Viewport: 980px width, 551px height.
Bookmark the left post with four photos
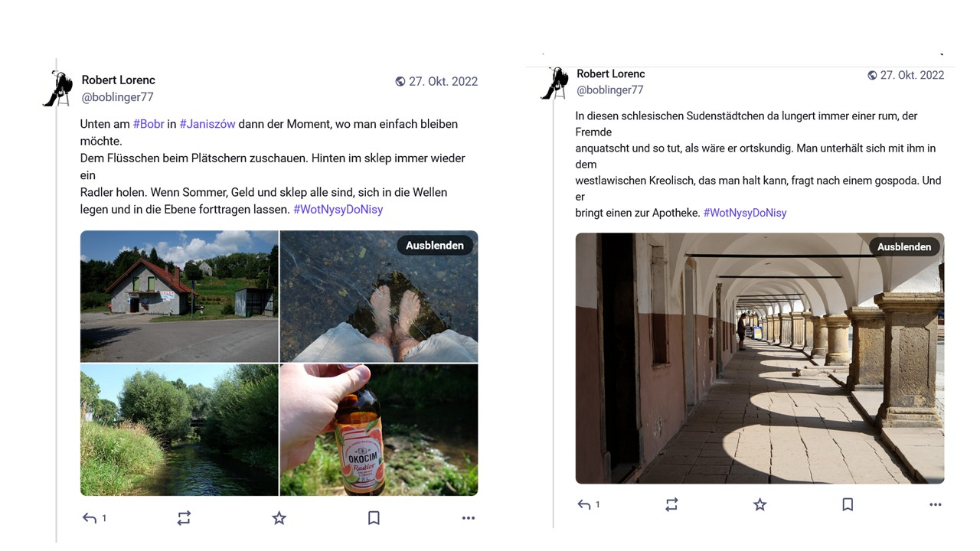click(x=374, y=518)
